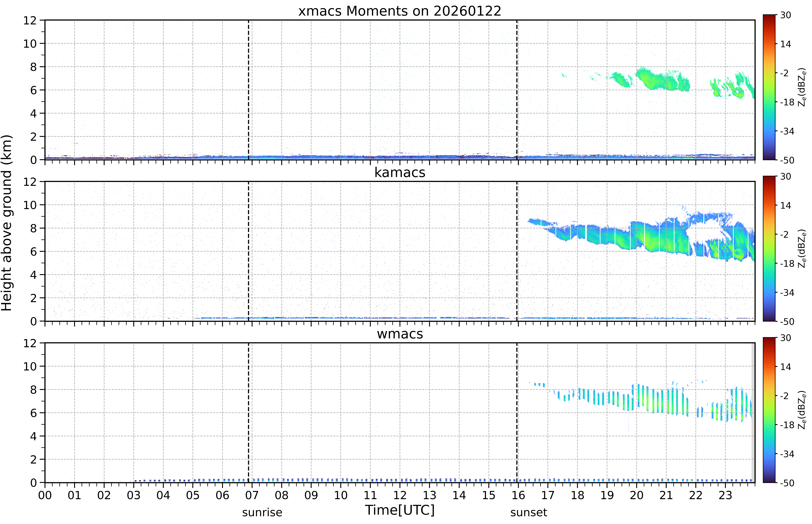Click the Ze(dBZe) label beside the kamacs colorbar
This screenshot has width=812, height=524.
click(802, 248)
